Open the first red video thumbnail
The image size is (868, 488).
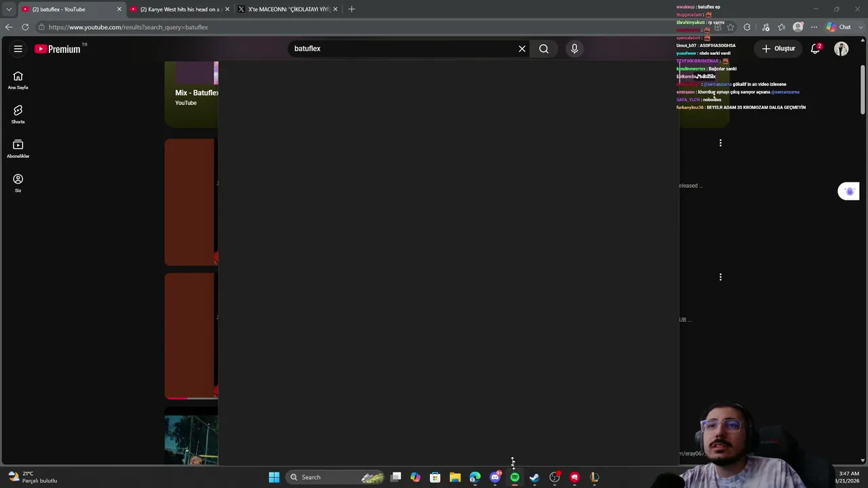point(191,202)
